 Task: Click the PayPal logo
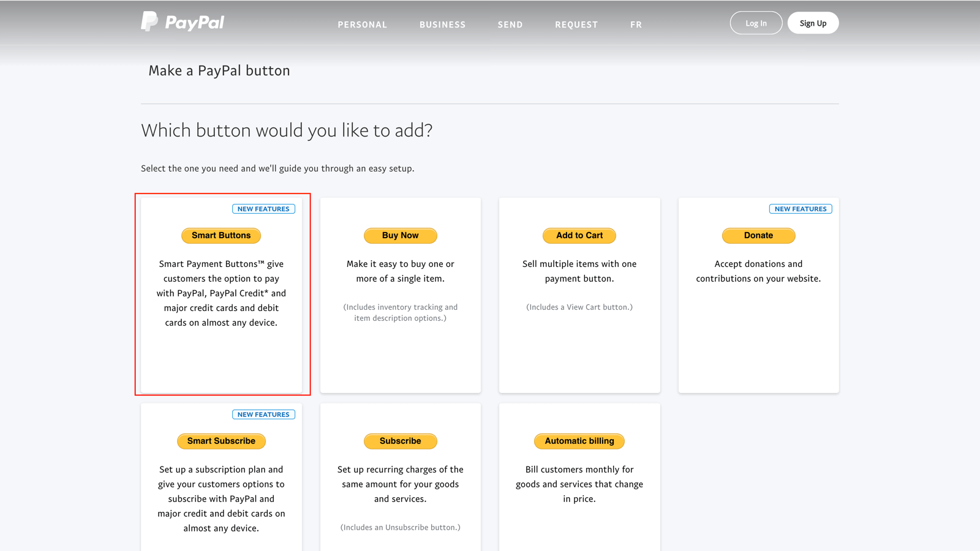tap(182, 21)
